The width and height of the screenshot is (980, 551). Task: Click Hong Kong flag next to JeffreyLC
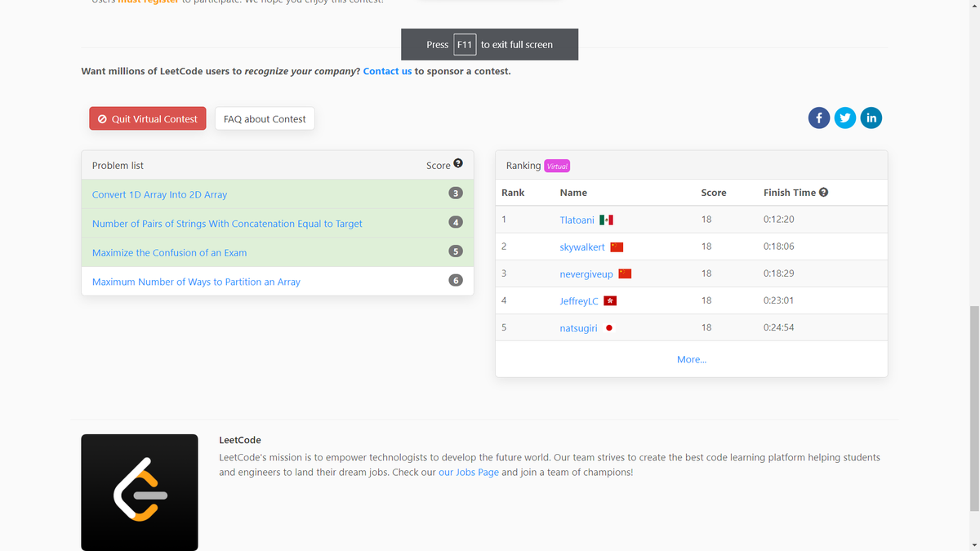coord(609,300)
